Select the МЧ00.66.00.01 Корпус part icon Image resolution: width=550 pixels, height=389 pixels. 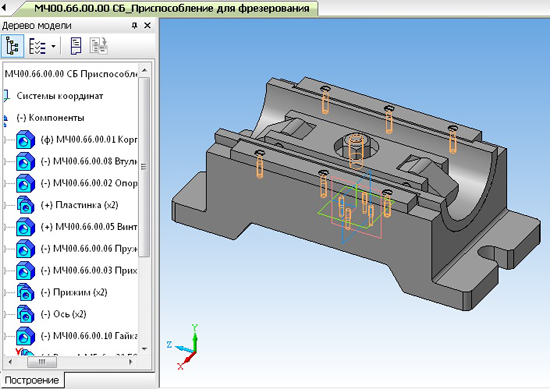pyautogui.click(x=26, y=140)
